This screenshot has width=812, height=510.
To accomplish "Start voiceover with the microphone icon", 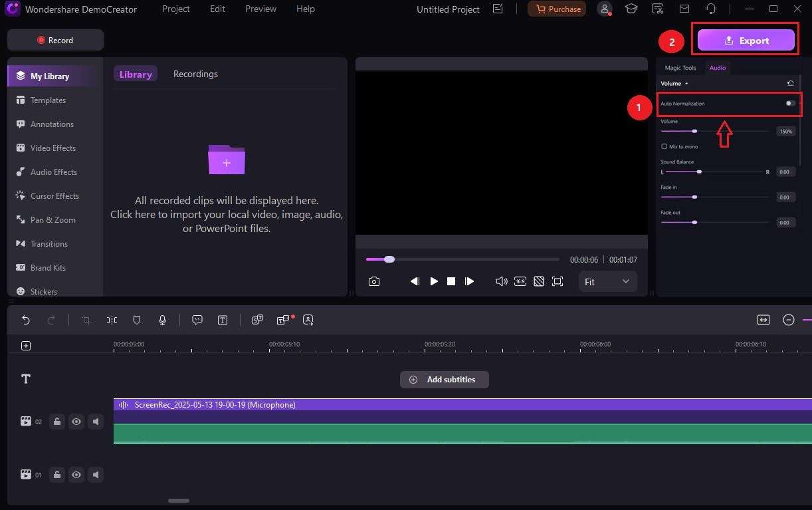I will (x=162, y=320).
